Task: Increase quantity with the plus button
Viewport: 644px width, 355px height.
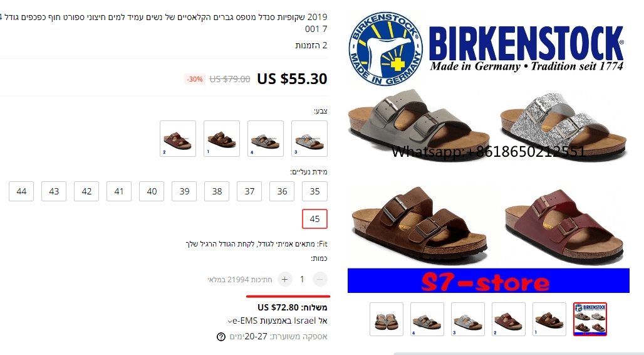Action: pyautogui.click(x=284, y=279)
